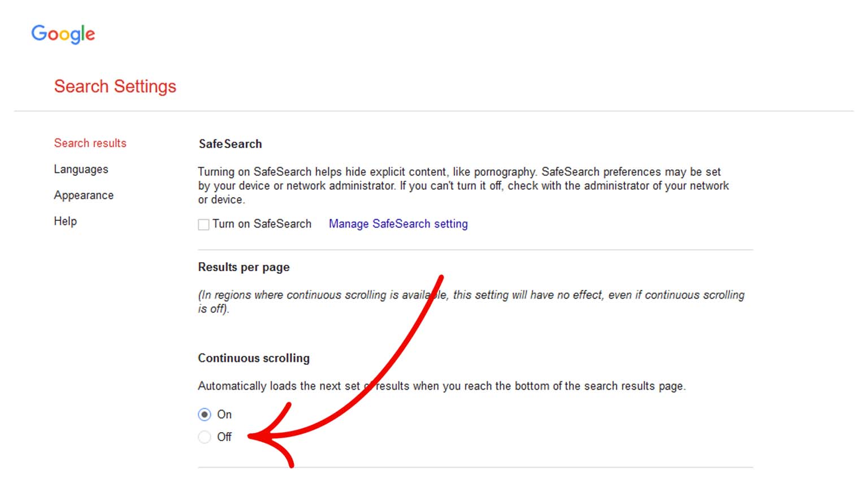
Task: Enable the Turn on SafeSearch checkbox
Action: [x=203, y=224]
